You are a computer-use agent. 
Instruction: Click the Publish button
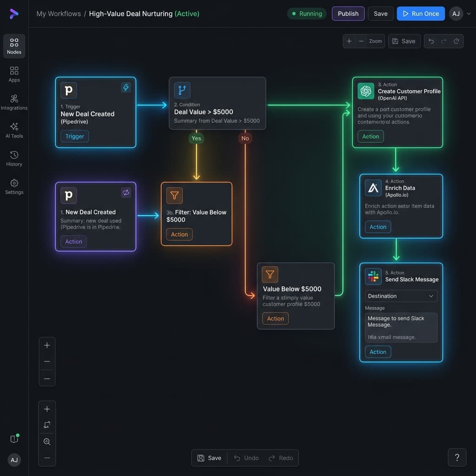tap(348, 13)
